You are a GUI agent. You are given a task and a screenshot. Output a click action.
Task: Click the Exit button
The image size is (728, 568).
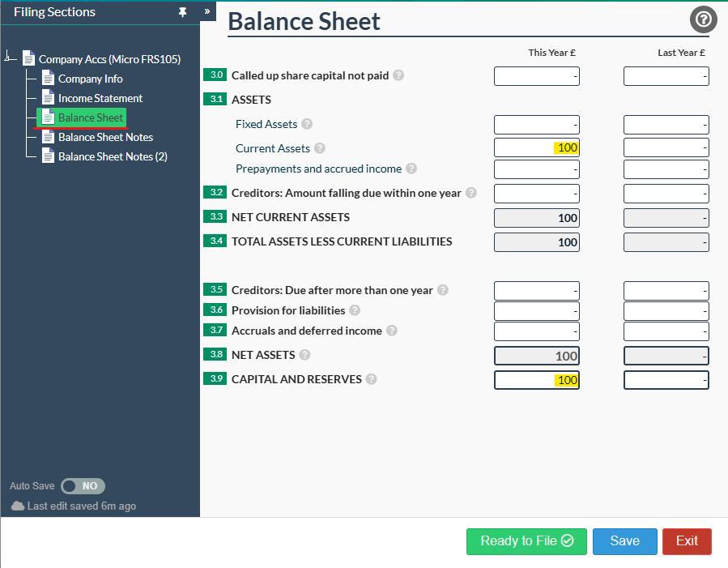pos(686,541)
